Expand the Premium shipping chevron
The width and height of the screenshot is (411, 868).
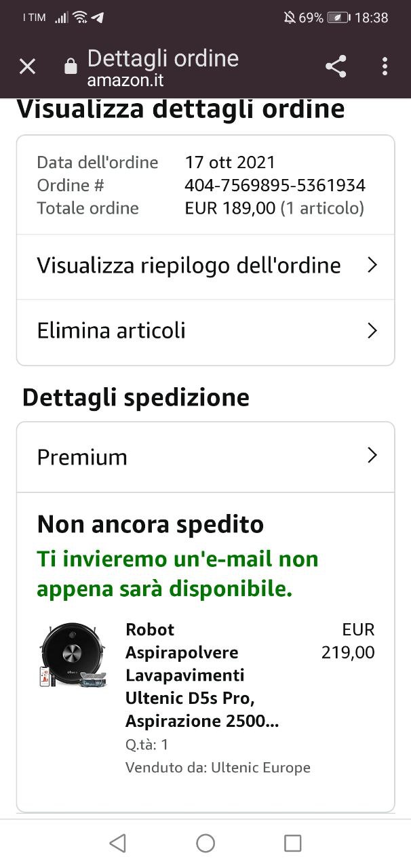pyautogui.click(x=372, y=456)
